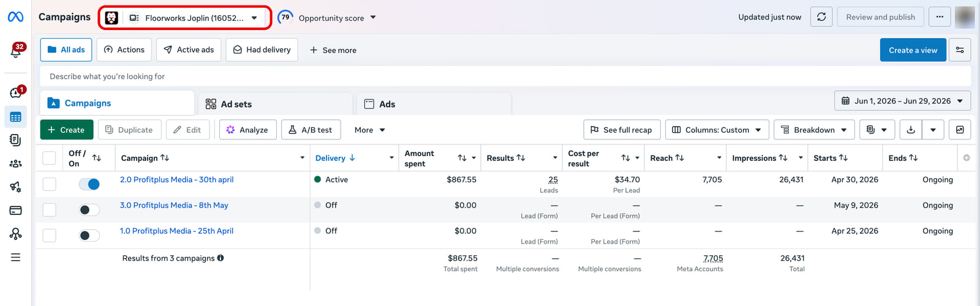Switch to Campaigns tab
Viewport: 980px width, 306px height.
pyautogui.click(x=117, y=103)
